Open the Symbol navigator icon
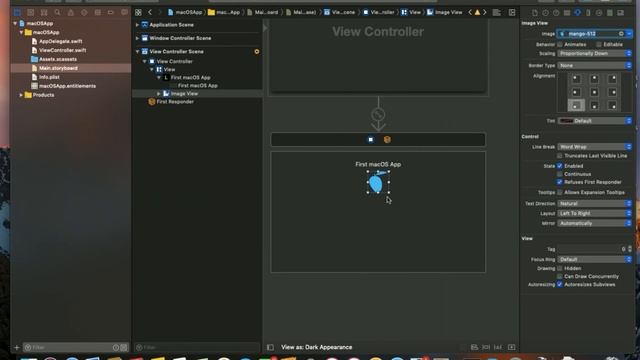Image resolution: width=640 pixels, height=360 pixels. (44, 13)
